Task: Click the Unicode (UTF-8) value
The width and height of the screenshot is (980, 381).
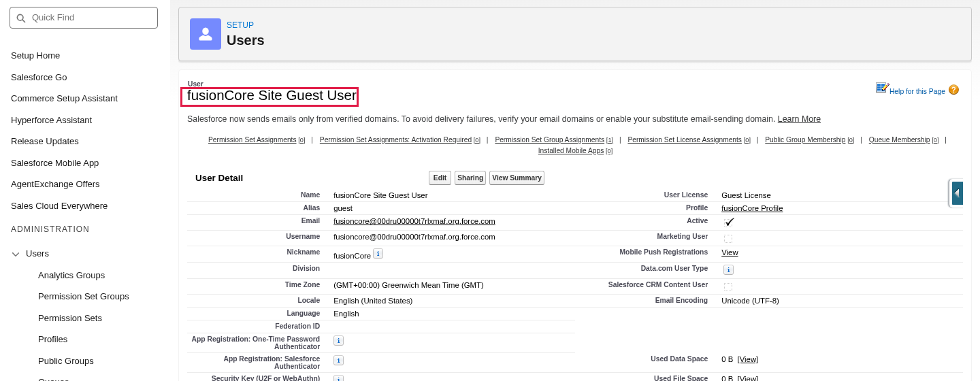Action: tap(750, 301)
